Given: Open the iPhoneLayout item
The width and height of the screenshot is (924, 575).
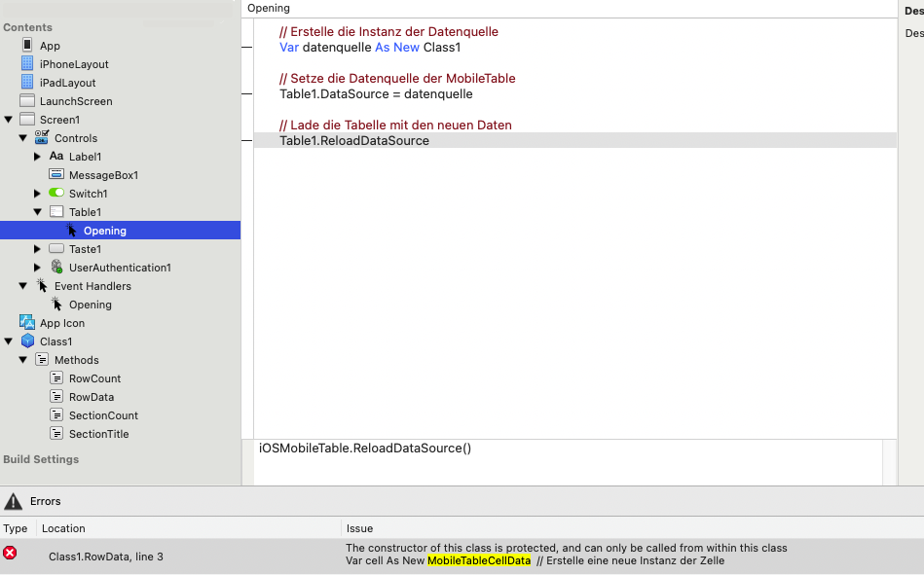Looking at the screenshot, I should pyautogui.click(x=74, y=64).
